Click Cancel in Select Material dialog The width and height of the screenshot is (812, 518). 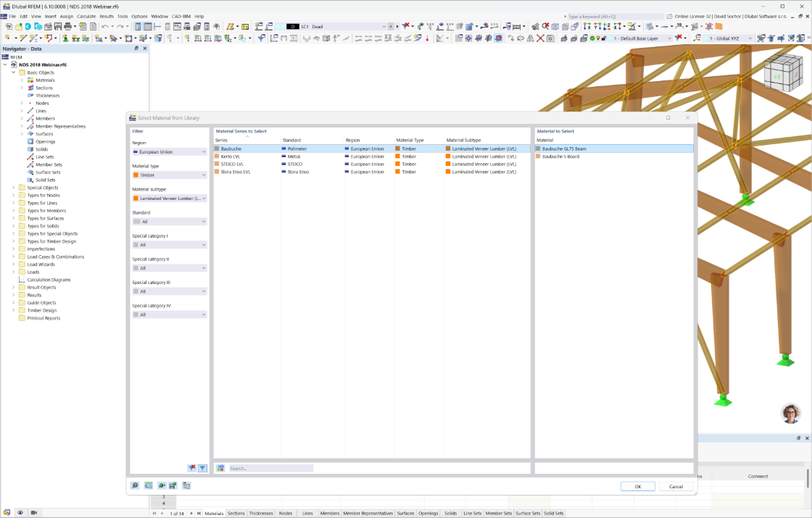(676, 486)
